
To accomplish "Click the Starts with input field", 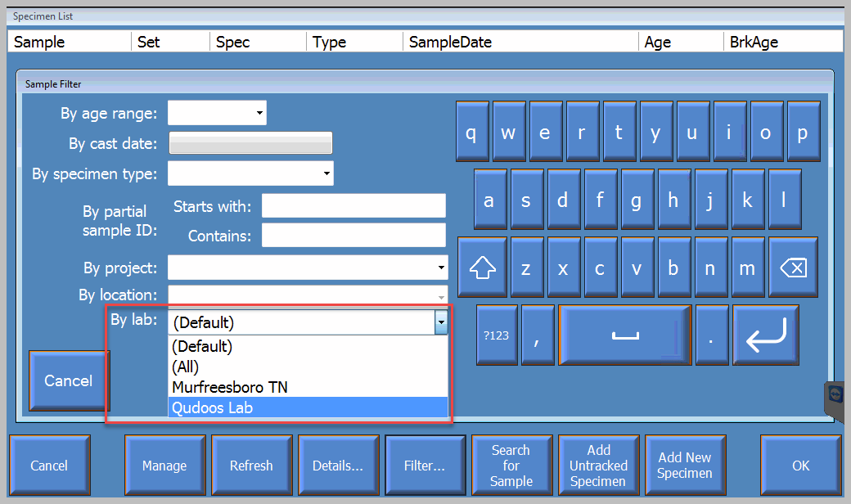I will tap(353, 205).
